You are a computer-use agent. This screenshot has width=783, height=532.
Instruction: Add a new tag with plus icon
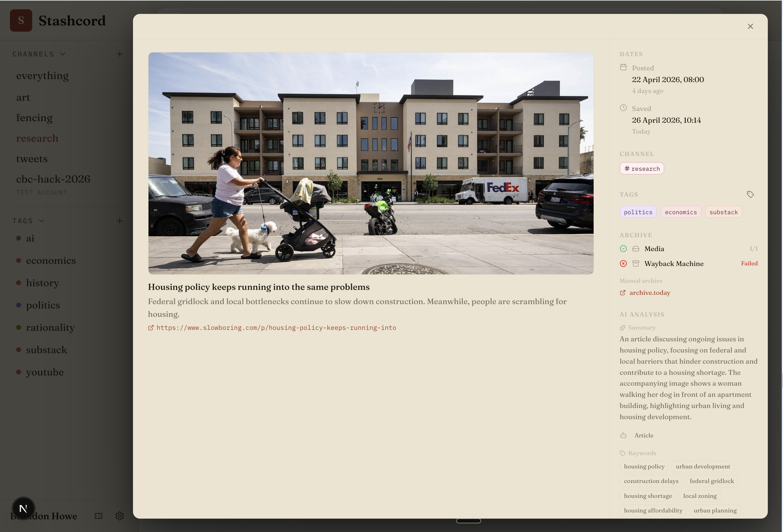click(x=120, y=221)
